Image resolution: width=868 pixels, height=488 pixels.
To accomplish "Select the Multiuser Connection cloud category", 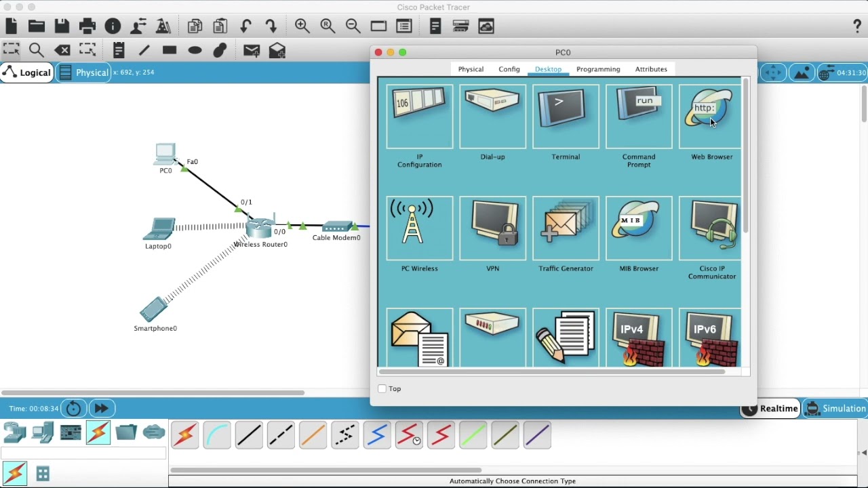I will click(154, 432).
